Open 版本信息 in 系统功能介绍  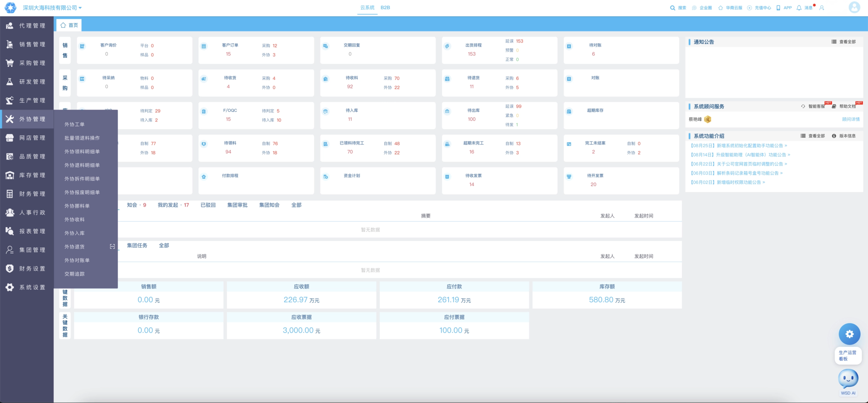tap(843, 136)
